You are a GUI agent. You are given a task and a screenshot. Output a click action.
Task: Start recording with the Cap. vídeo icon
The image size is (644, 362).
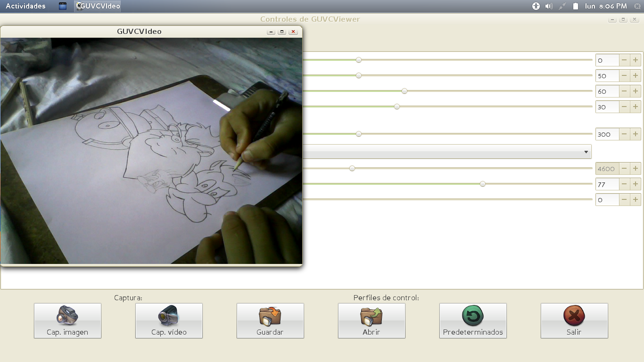[168, 321]
